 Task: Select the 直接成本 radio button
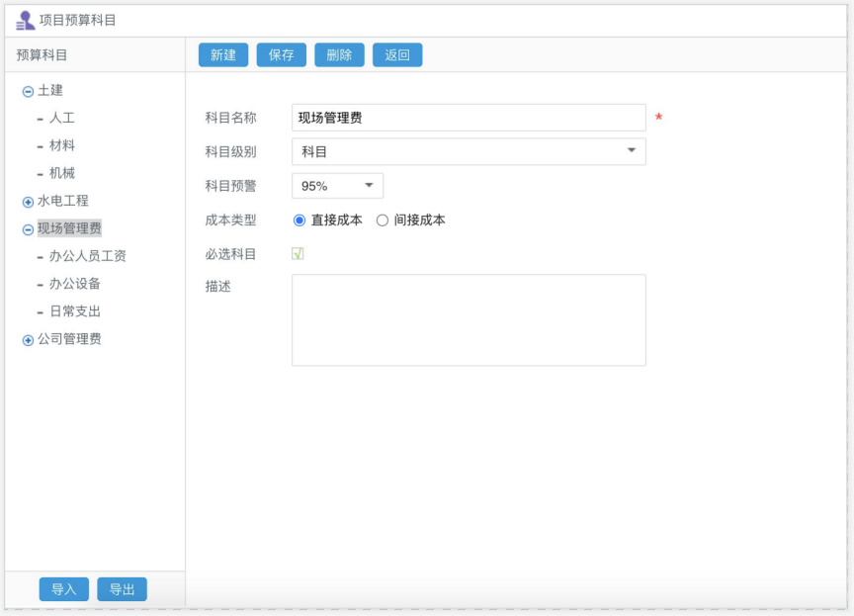pyautogui.click(x=299, y=220)
